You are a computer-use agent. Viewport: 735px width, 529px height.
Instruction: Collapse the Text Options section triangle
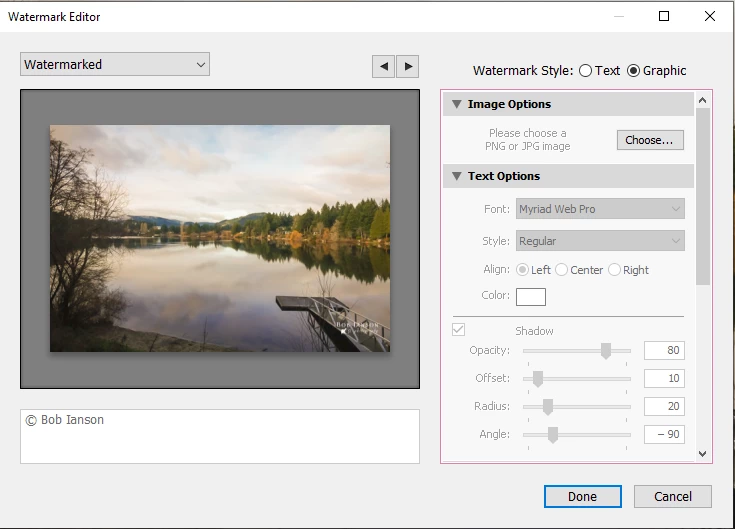pyautogui.click(x=457, y=176)
